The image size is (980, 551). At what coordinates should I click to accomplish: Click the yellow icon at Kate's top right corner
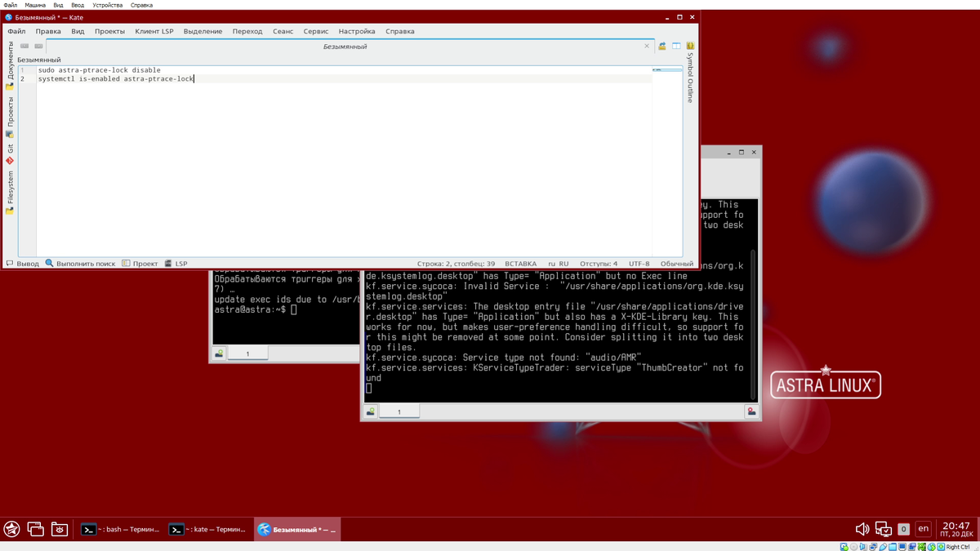click(690, 46)
